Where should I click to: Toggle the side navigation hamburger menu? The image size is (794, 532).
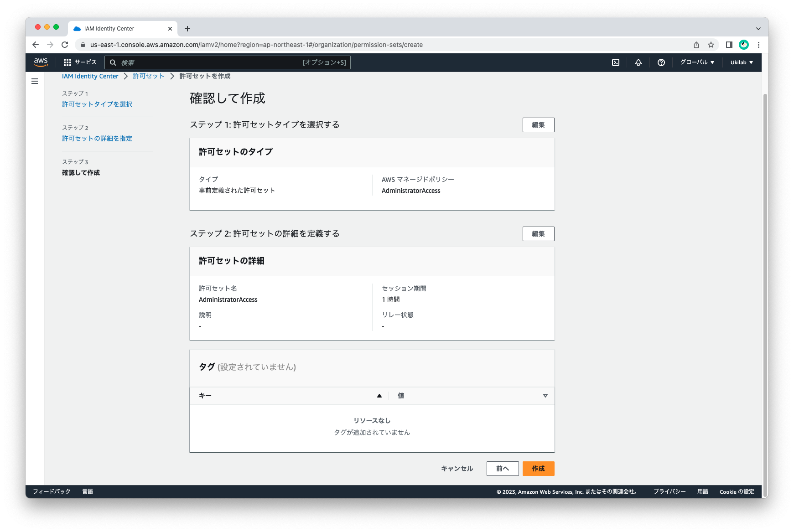coord(35,81)
